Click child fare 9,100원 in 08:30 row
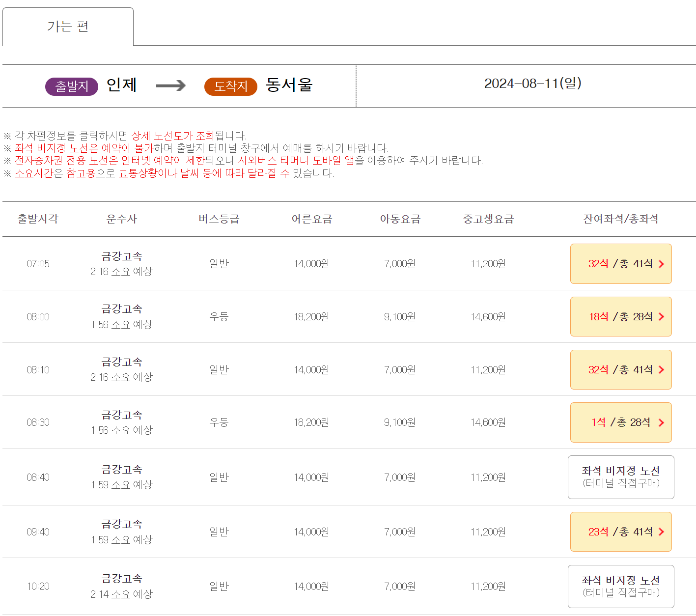Screen dimensions: 696x616 coord(400,422)
